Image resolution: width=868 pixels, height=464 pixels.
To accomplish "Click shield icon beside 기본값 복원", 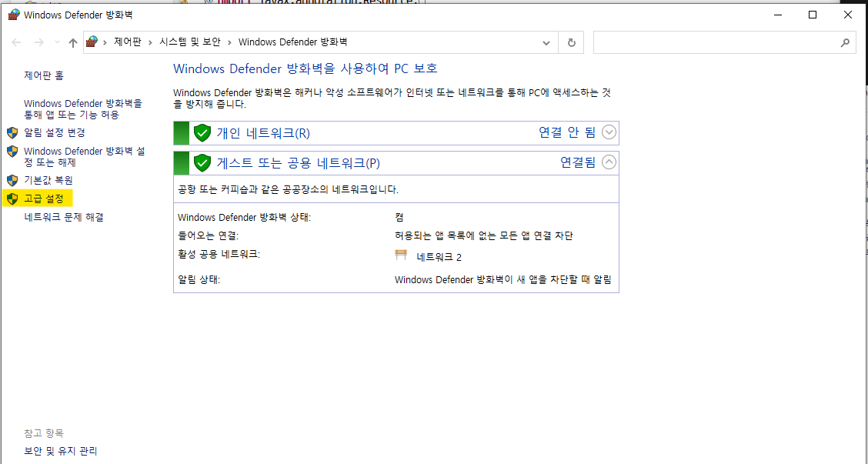I will [x=12, y=181].
